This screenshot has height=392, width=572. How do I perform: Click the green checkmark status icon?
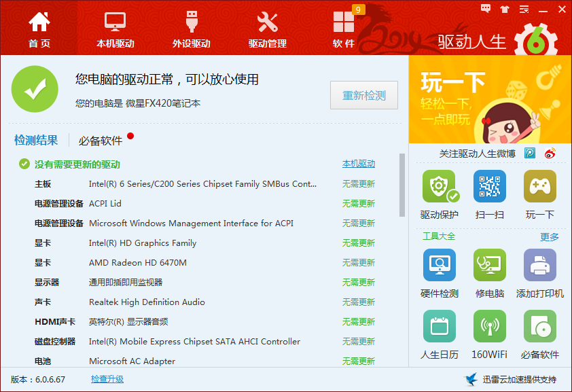35,89
